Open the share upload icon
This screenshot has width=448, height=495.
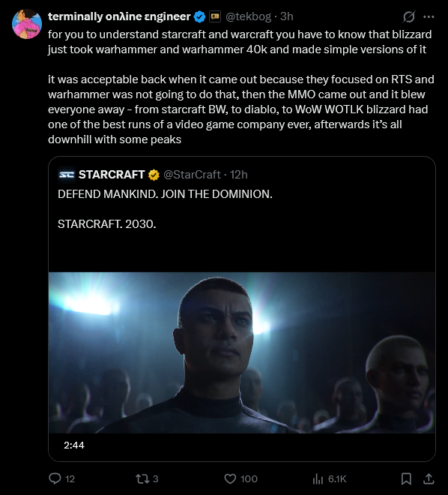pyautogui.click(x=429, y=479)
